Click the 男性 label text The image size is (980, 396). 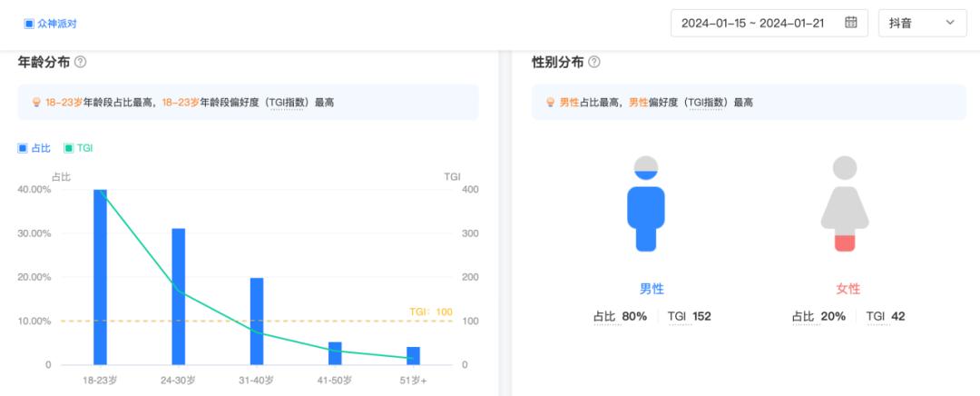[x=652, y=289]
